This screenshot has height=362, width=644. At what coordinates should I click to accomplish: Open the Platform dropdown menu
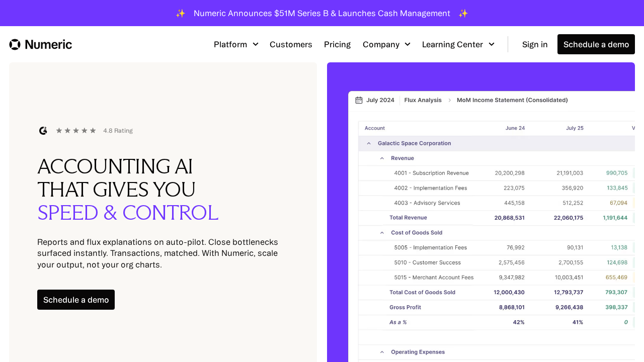(236, 44)
